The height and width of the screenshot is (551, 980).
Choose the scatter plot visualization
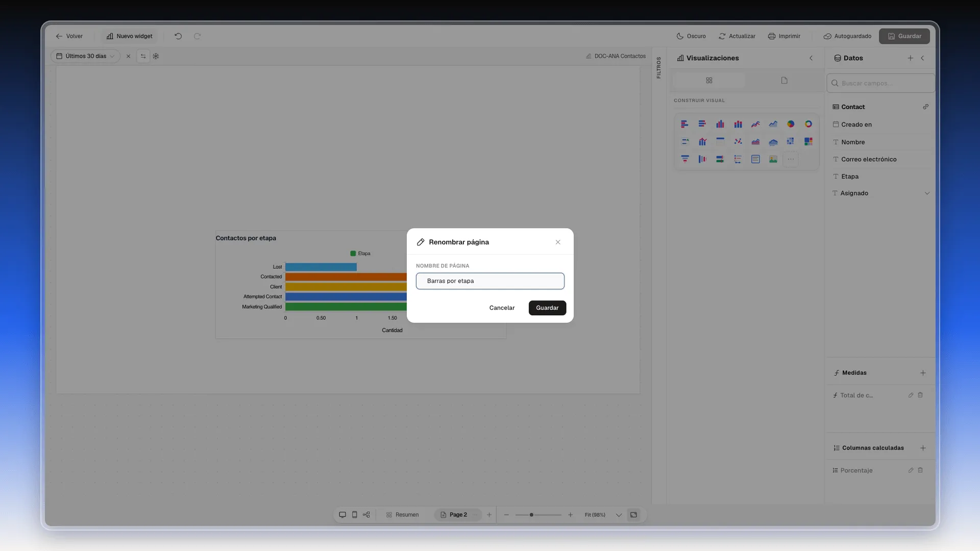[738, 142]
